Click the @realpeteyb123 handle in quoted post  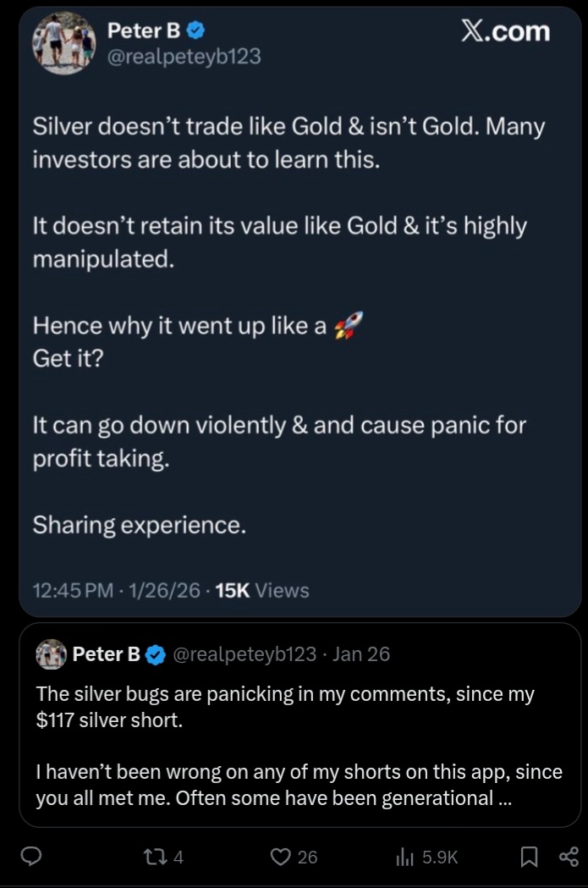click(244, 654)
